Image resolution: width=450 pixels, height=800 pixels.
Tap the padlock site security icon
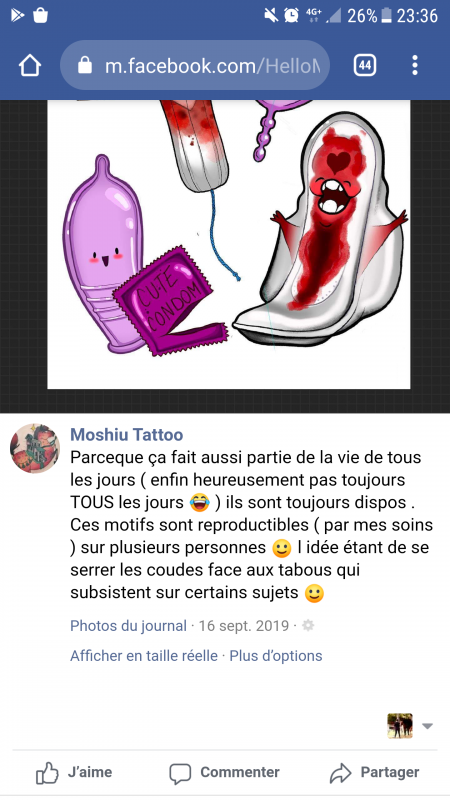85,65
